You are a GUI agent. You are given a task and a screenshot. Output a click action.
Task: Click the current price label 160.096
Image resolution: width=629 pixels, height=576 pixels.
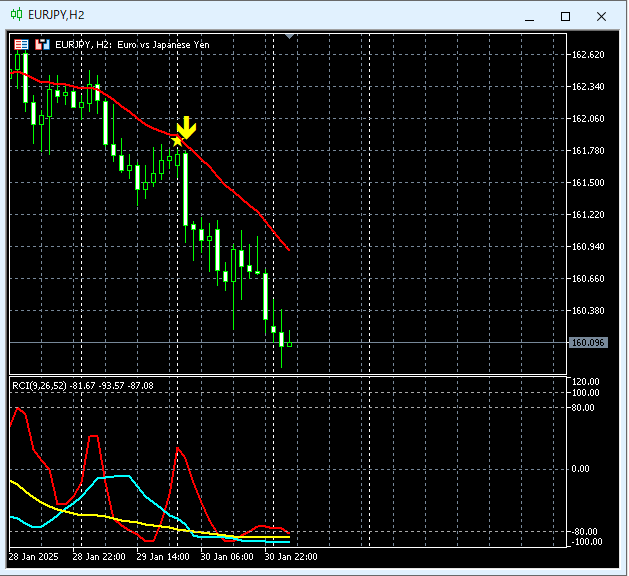588,343
